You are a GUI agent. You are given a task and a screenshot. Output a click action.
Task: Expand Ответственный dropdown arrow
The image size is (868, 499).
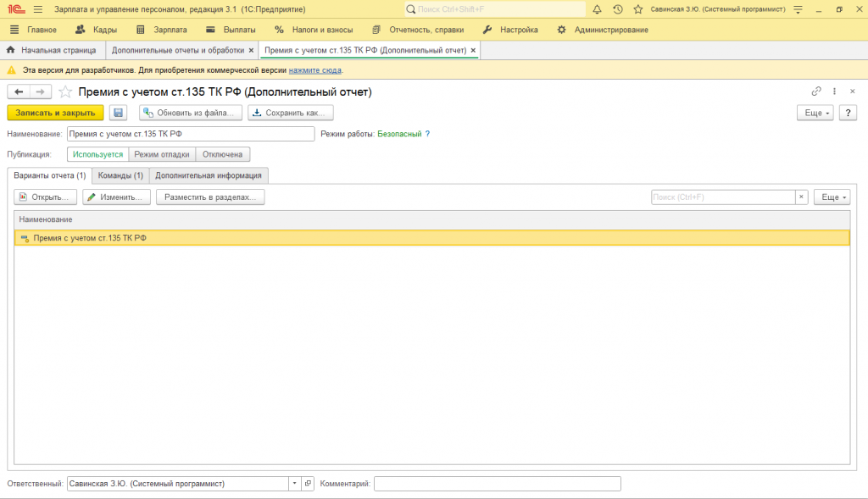294,484
